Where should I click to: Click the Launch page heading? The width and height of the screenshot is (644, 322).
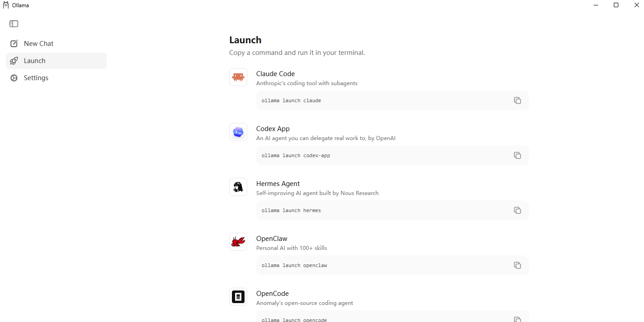click(245, 40)
